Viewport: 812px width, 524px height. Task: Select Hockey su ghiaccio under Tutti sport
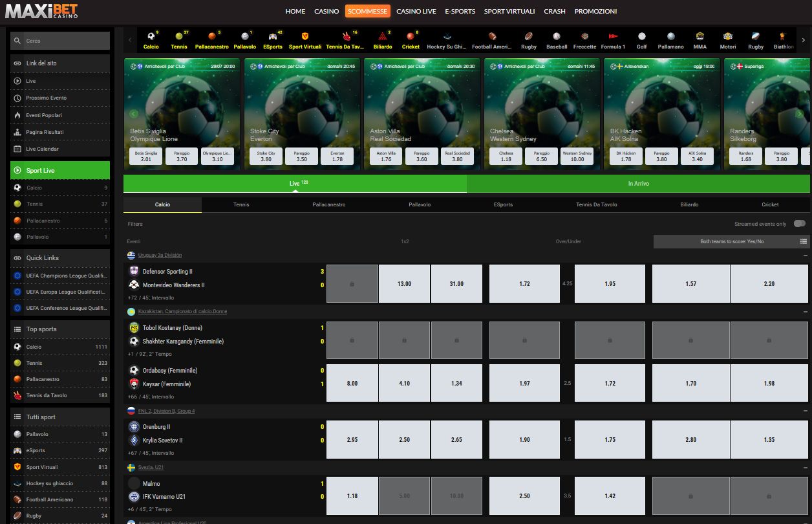click(60, 483)
